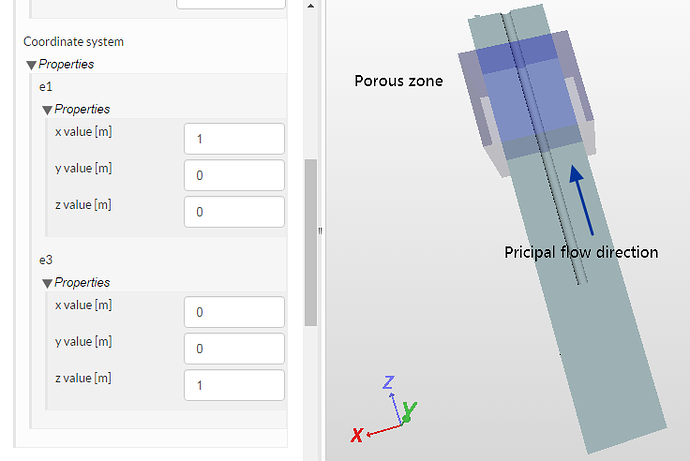Click the red X axis label
Image resolution: width=690 pixels, height=461 pixels.
tap(356, 435)
